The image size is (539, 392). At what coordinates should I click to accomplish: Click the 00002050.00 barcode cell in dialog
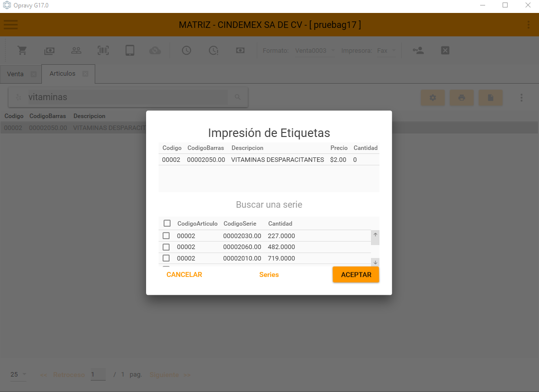point(206,159)
